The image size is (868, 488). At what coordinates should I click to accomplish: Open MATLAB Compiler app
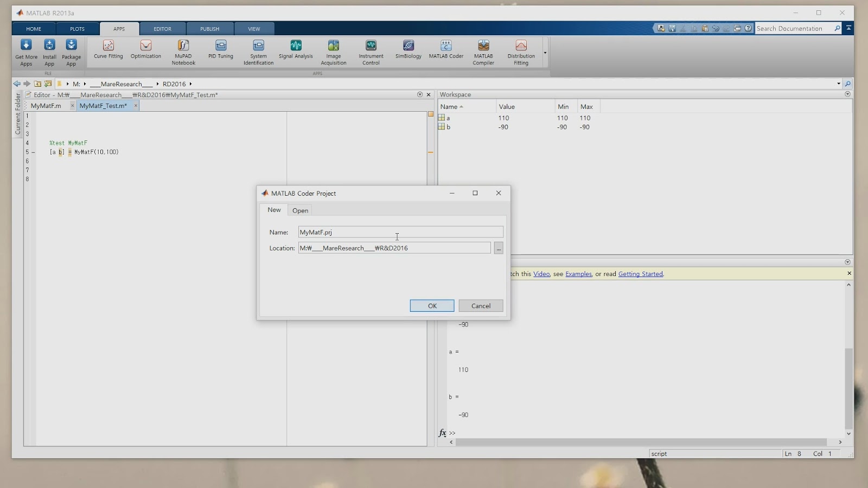click(483, 53)
